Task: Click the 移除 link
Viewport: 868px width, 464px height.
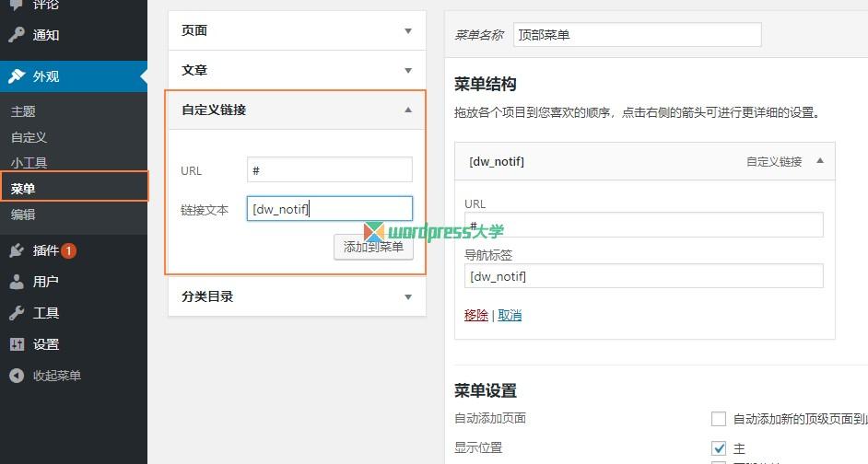Action: (x=476, y=315)
